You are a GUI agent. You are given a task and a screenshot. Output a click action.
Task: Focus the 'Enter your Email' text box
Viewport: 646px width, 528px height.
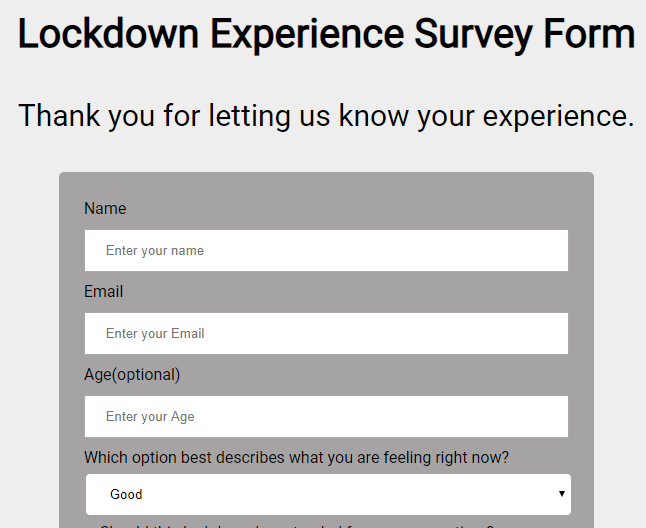(x=326, y=334)
